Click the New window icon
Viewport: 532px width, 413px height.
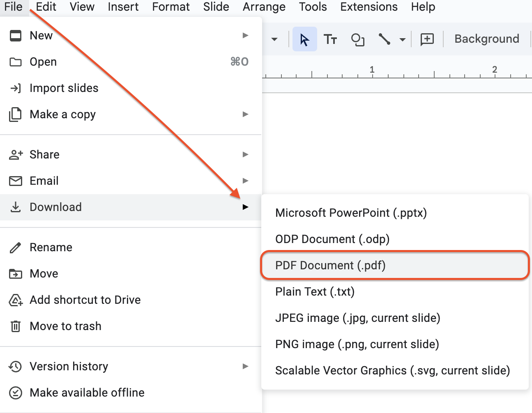[x=16, y=36]
